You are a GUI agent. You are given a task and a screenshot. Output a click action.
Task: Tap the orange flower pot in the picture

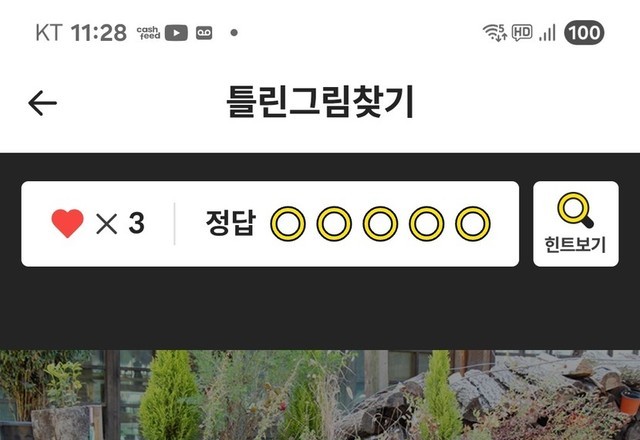point(630,401)
